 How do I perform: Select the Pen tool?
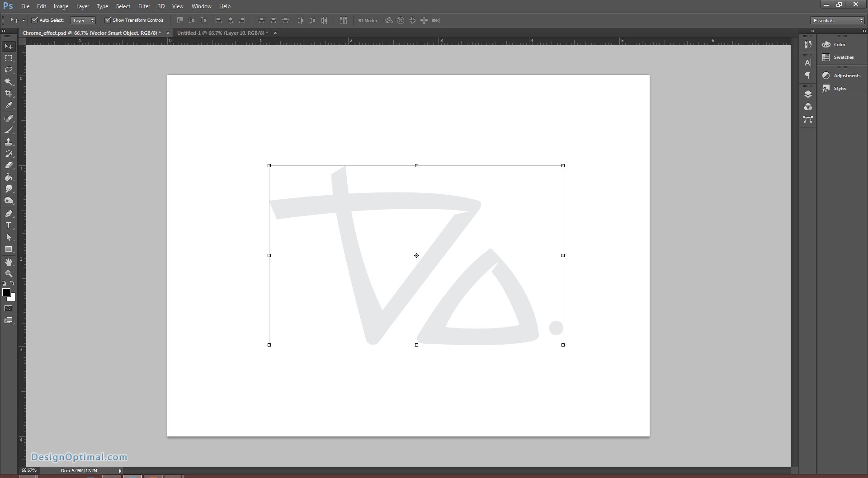[x=9, y=214]
